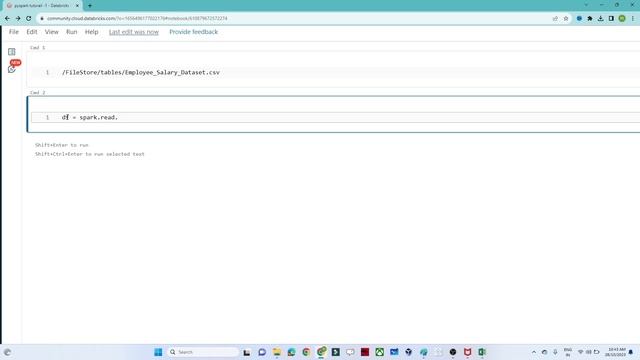Click the 'Last edit was now' link
The width and height of the screenshot is (640, 360).
[133, 32]
